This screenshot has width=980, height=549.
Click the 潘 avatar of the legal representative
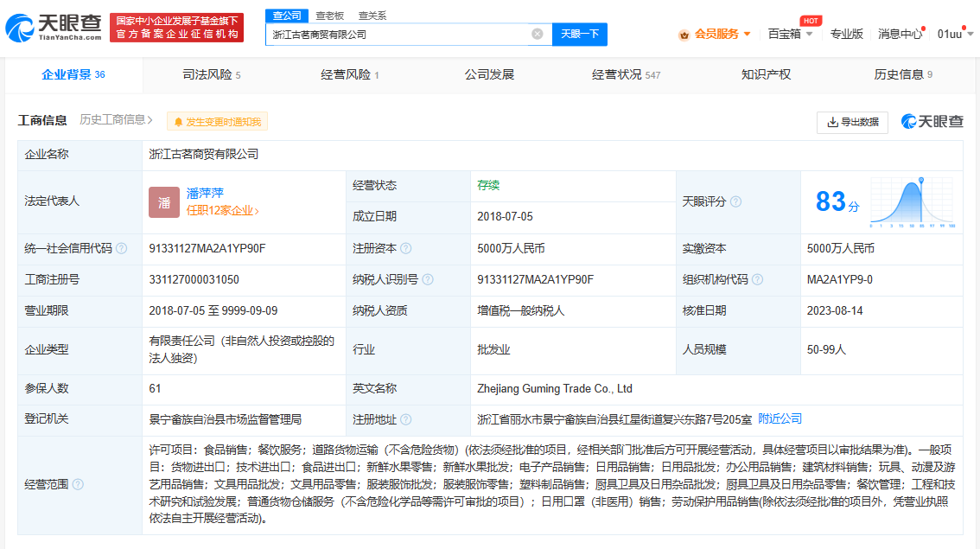163,202
